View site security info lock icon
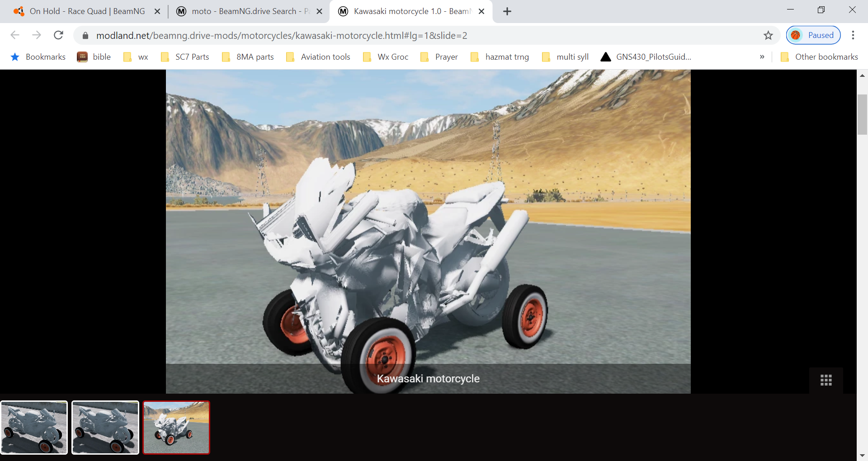 [x=85, y=35]
